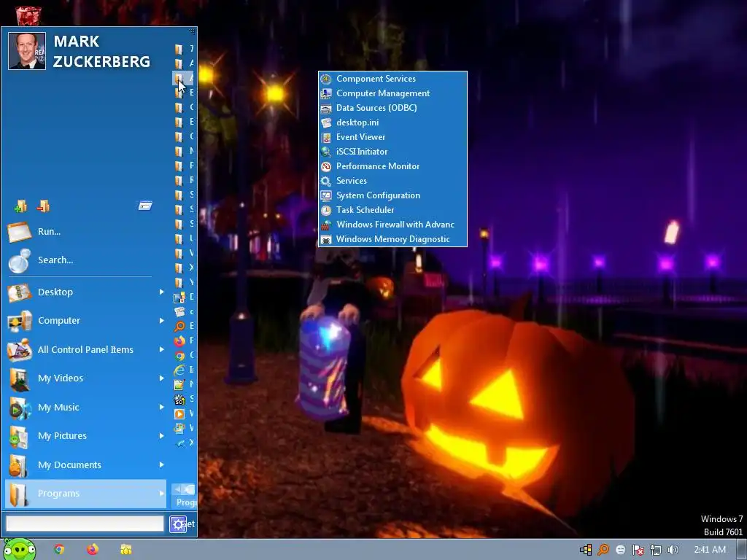Click the Computer Management icon

pos(326,93)
